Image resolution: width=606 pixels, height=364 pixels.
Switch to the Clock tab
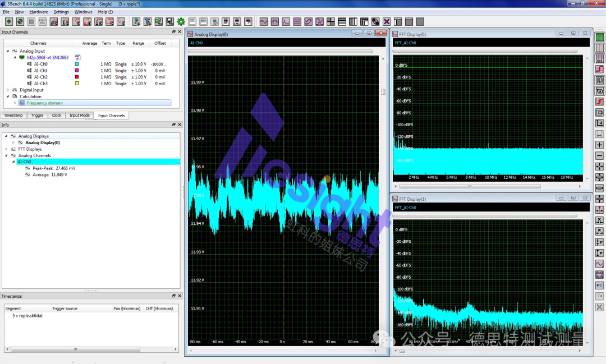tap(57, 116)
